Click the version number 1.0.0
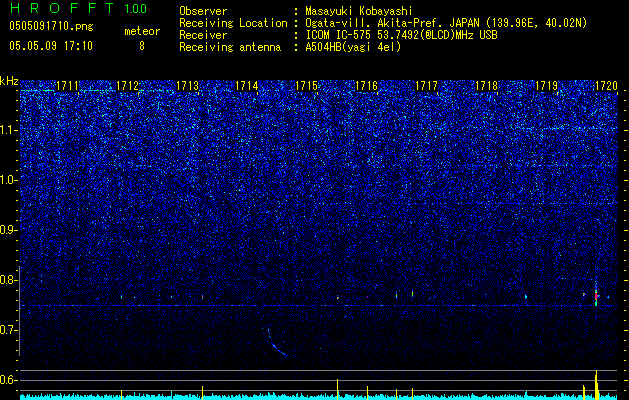Screen dimensions: 629x400 135,8
